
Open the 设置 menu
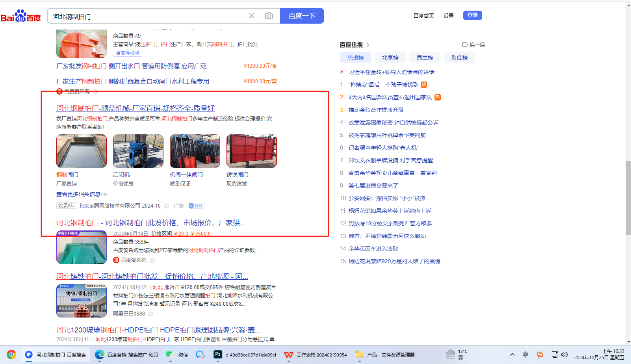click(x=449, y=16)
